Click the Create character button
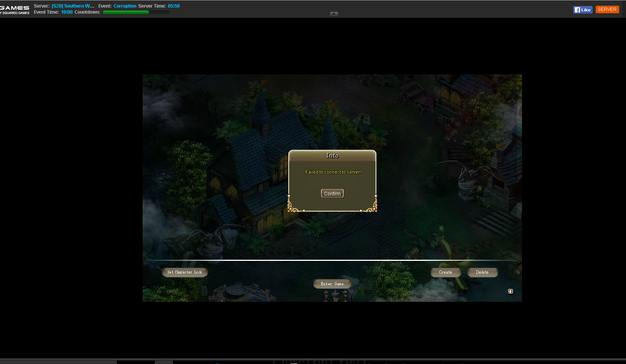 445,272
